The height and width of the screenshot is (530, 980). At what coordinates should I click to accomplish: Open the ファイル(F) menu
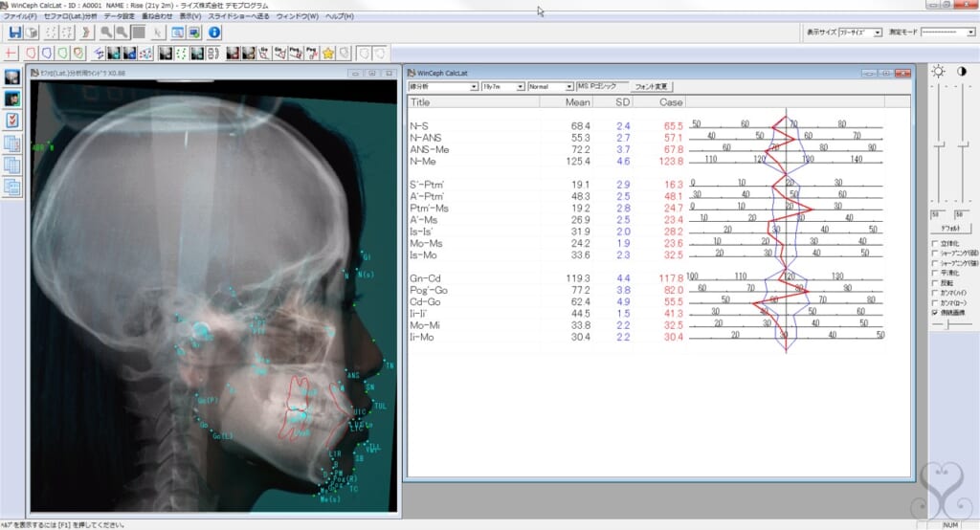[20, 16]
